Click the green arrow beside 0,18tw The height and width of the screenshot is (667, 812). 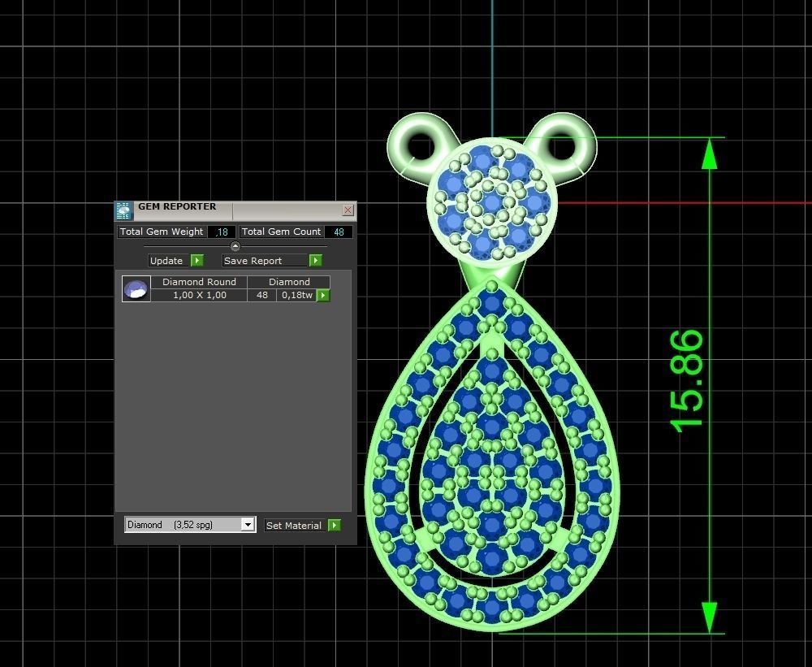pos(323,296)
